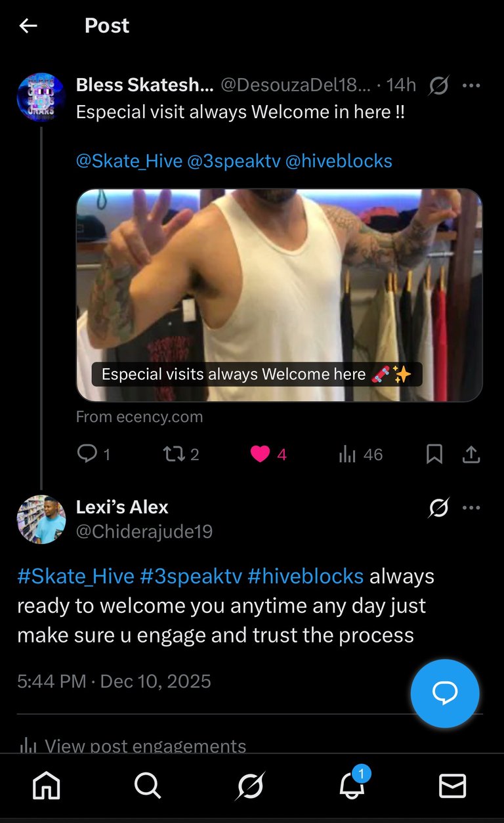Viewport: 504px width, 823px height.
Task: Open Bless Skateshop's profile avatar
Action: [x=41, y=97]
